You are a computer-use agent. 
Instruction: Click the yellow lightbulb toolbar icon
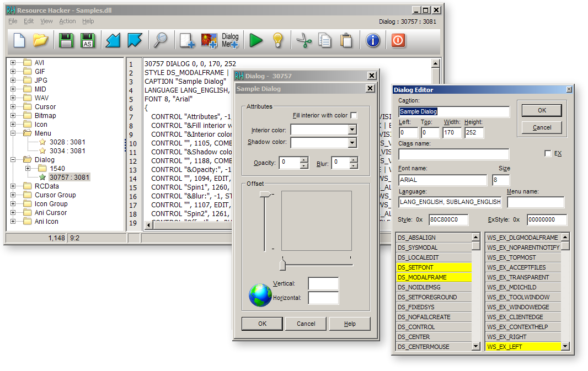pos(277,40)
